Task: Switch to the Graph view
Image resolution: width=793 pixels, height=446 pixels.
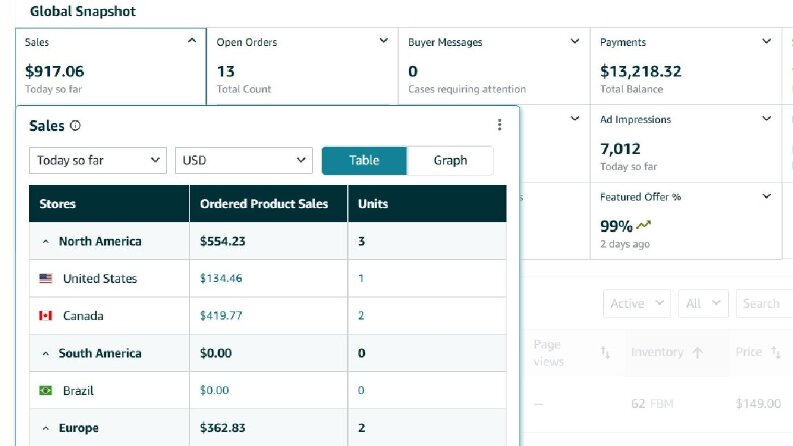Action: pos(450,160)
